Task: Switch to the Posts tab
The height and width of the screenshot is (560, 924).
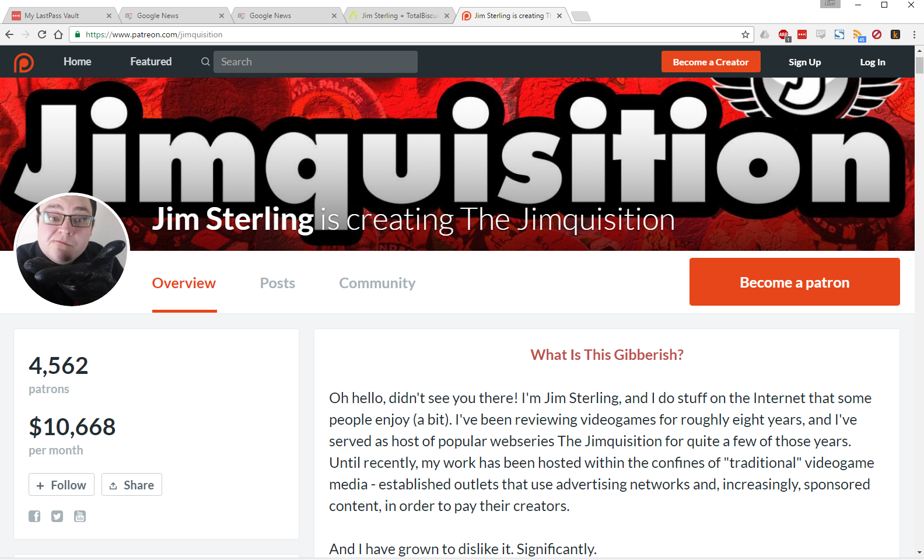Action: (x=278, y=283)
